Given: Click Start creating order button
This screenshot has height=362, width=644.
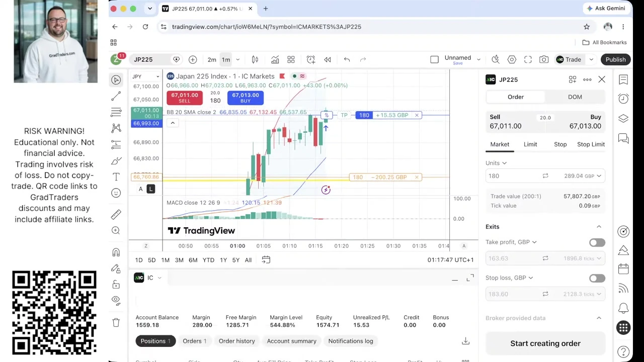Looking at the screenshot, I should (x=545, y=344).
